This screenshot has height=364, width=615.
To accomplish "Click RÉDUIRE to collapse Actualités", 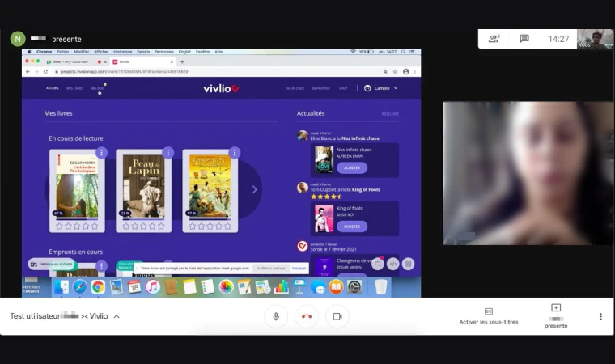I will (x=390, y=114).
